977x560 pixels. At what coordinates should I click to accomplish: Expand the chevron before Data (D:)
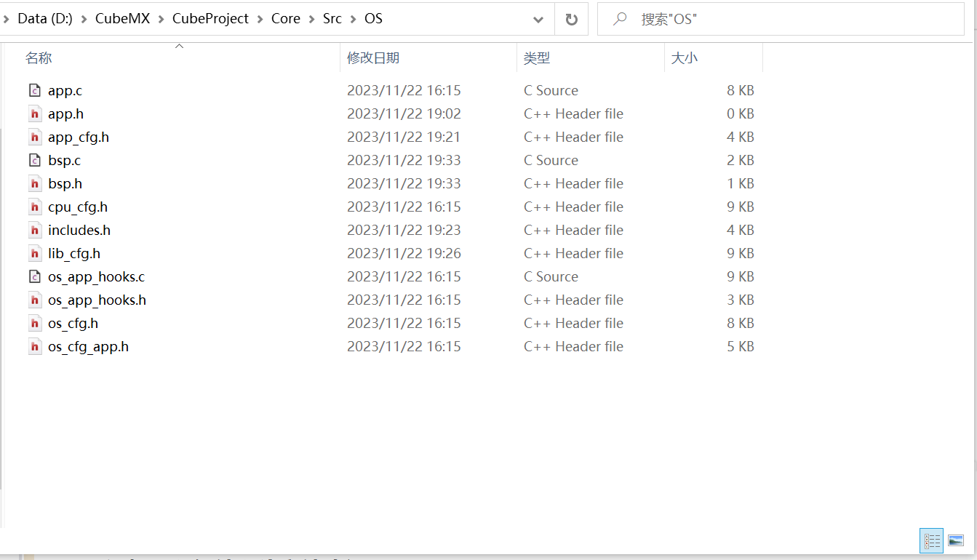tap(6, 19)
